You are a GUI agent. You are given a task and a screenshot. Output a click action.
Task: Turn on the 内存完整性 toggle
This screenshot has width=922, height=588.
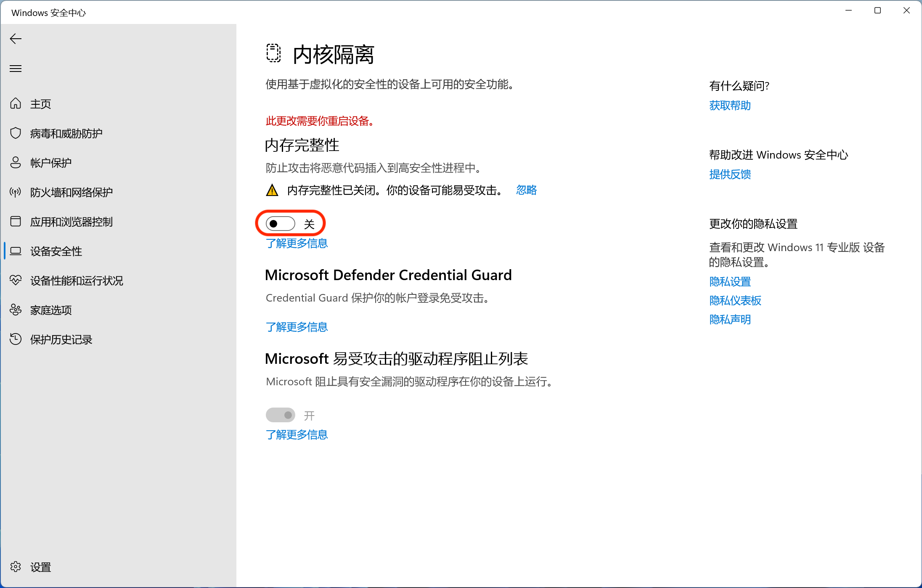click(281, 224)
